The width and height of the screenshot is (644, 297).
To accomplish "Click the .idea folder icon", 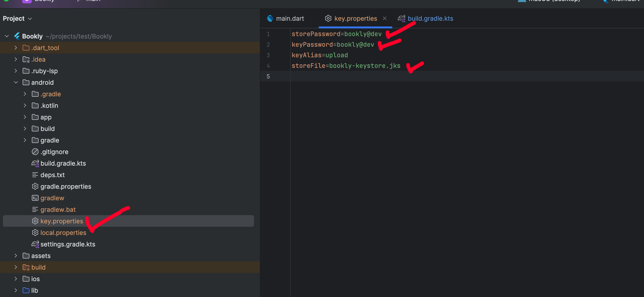I will coord(26,59).
